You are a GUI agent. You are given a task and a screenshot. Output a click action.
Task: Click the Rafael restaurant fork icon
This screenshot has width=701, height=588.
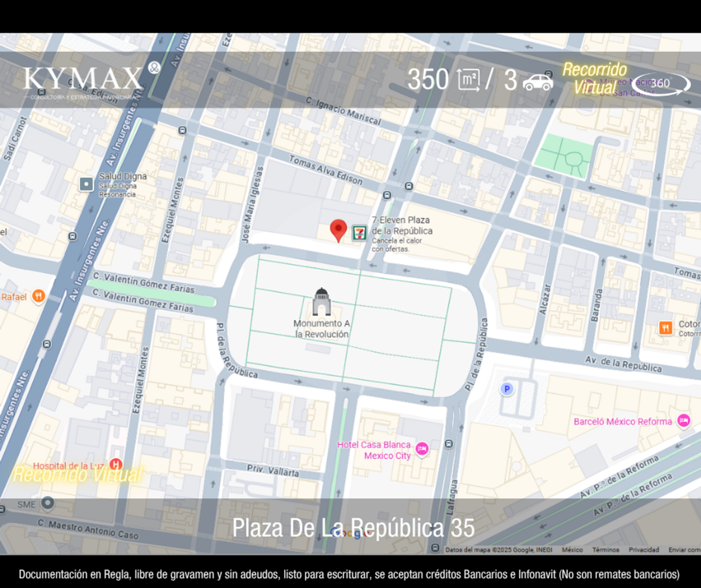(x=39, y=296)
